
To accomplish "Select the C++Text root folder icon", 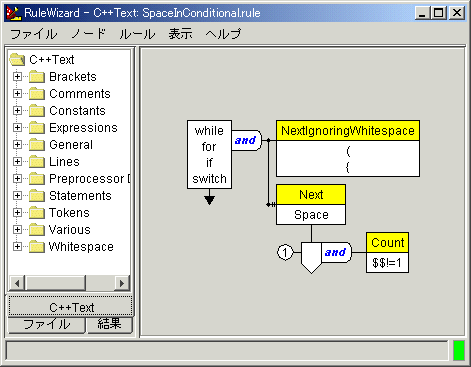I will coord(17,60).
